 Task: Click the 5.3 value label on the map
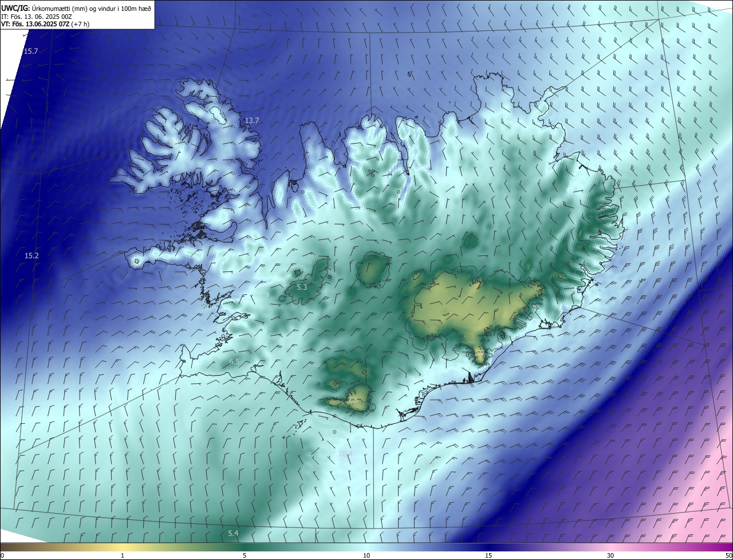[x=302, y=287]
